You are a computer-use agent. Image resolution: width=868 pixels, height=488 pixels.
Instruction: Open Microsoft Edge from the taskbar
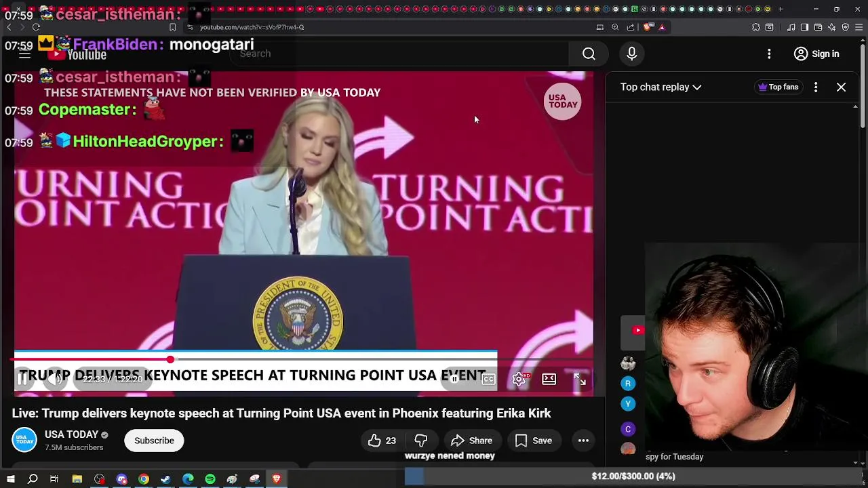[x=188, y=479]
